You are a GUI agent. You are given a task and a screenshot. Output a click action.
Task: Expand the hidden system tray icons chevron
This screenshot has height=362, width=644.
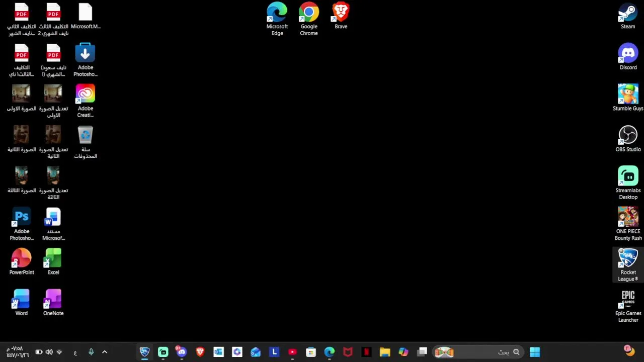[x=105, y=352]
